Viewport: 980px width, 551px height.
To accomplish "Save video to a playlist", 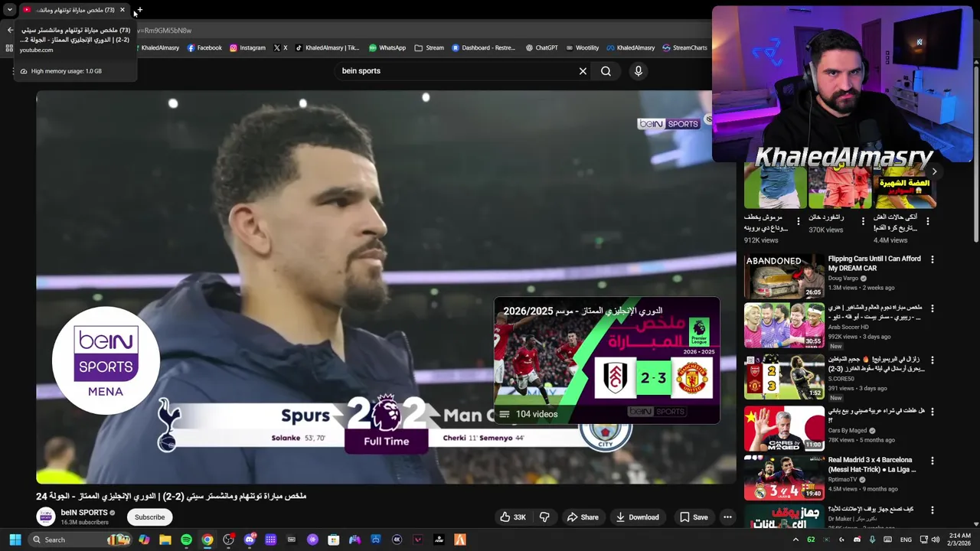I will [694, 517].
